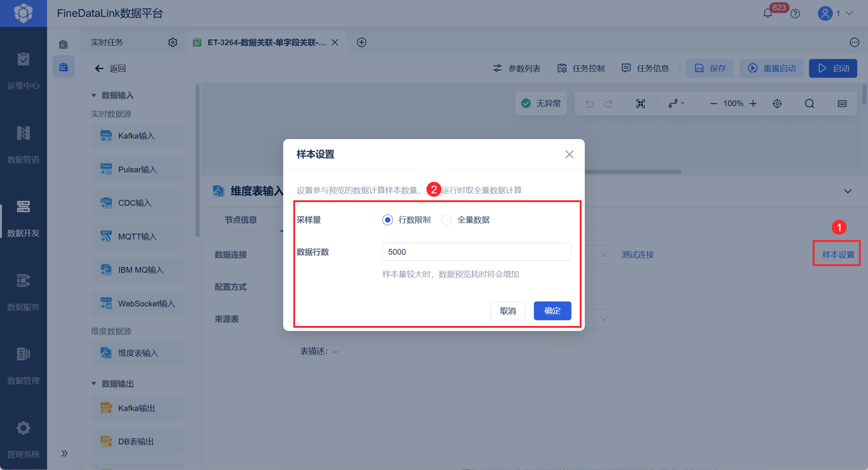Close the 样本设置 dialog
Screen dimensions: 868x470
[569, 155]
